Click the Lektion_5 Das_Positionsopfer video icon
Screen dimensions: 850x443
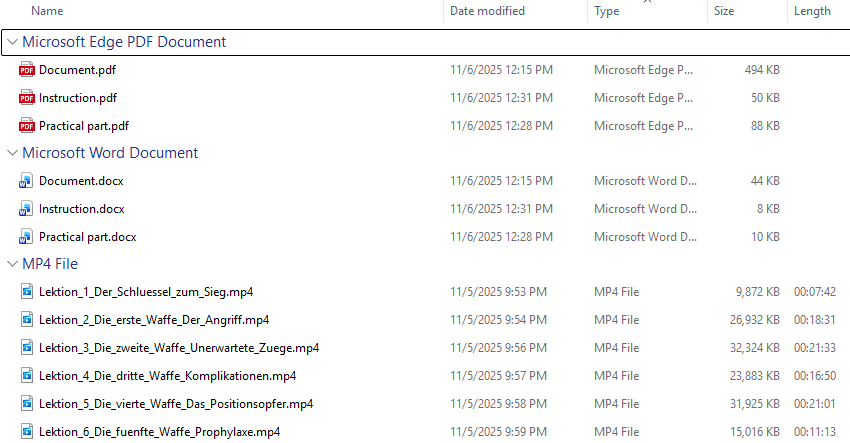[x=26, y=404]
